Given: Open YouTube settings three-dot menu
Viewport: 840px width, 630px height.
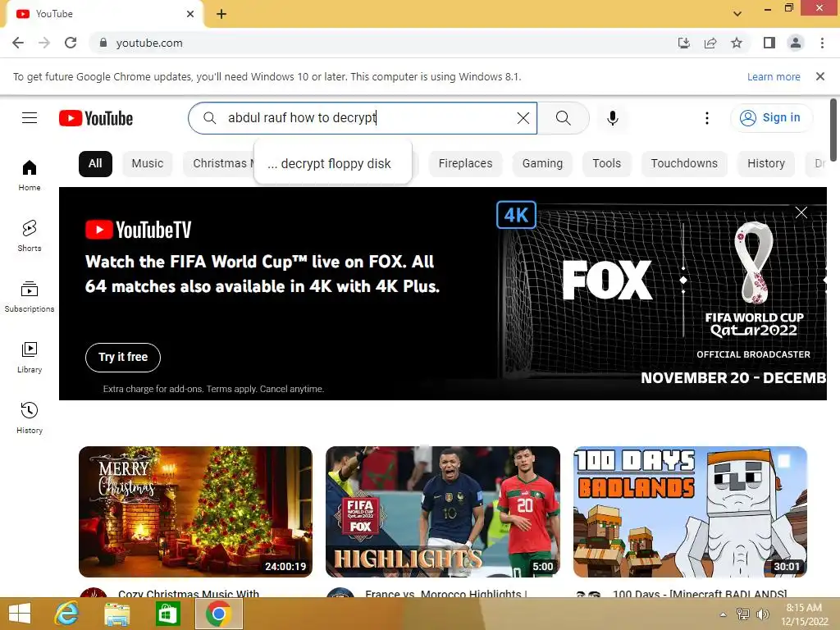Looking at the screenshot, I should tap(706, 118).
